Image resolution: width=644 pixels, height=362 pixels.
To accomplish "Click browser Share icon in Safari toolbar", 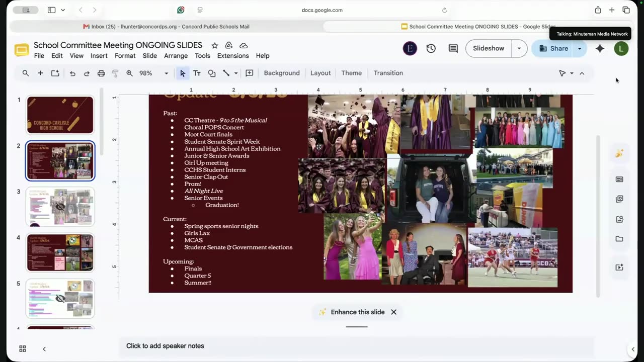I will (598, 10).
